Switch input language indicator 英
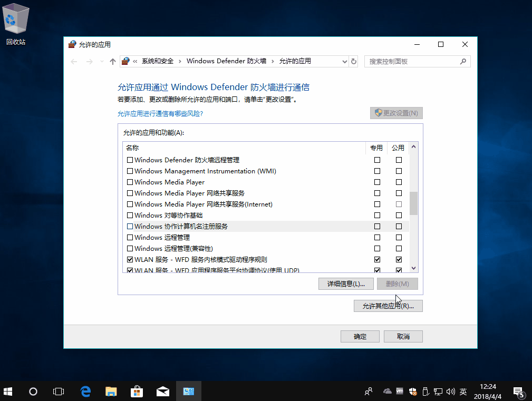This screenshot has width=532, height=401. pos(463,392)
